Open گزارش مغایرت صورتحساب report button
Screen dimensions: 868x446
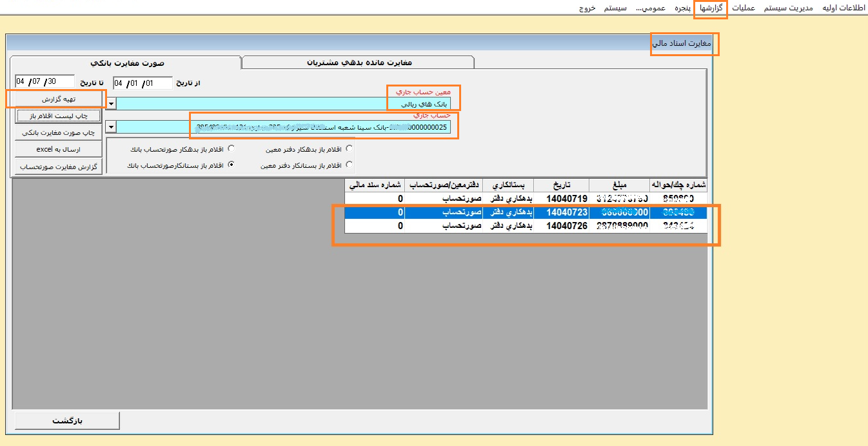click(x=59, y=166)
